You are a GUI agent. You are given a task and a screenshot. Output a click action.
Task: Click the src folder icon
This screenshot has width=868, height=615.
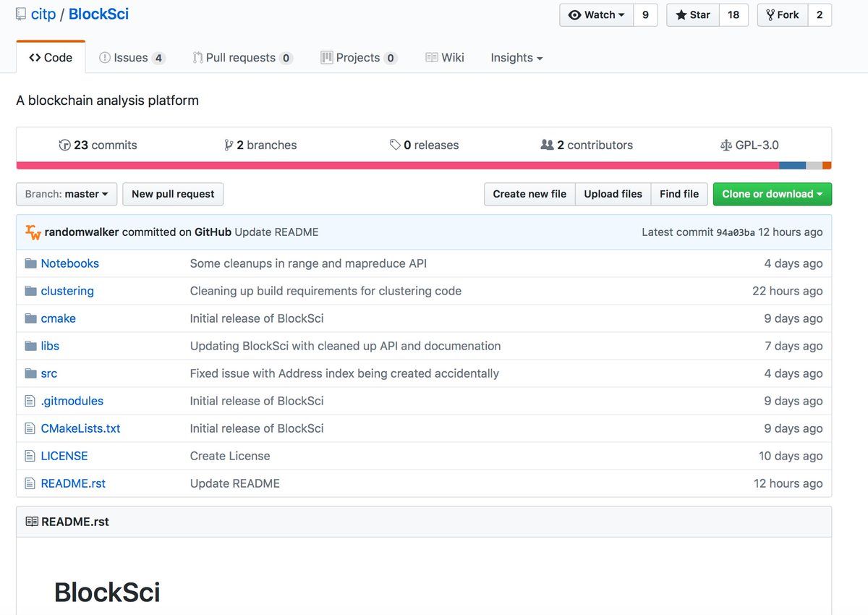point(30,373)
